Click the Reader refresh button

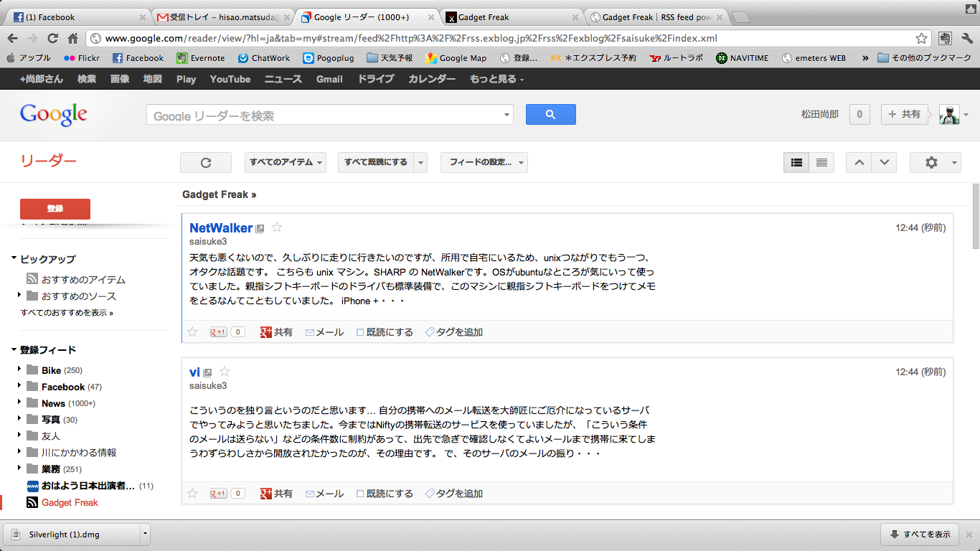tap(206, 163)
